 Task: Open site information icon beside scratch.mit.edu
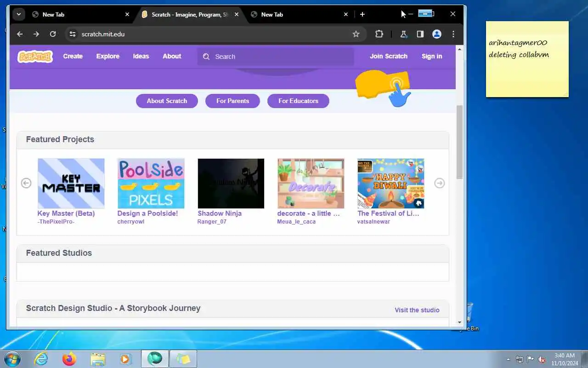72,34
